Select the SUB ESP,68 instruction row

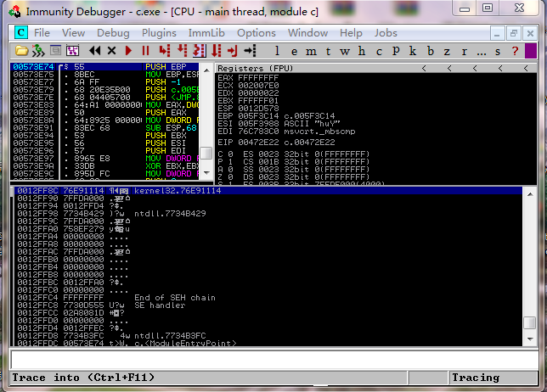[106, 128]
